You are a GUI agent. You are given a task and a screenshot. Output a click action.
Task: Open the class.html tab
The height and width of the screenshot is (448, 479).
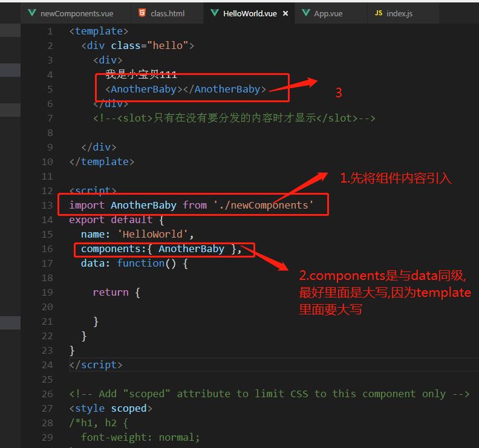pyautogui.click(x=168, y=13)
